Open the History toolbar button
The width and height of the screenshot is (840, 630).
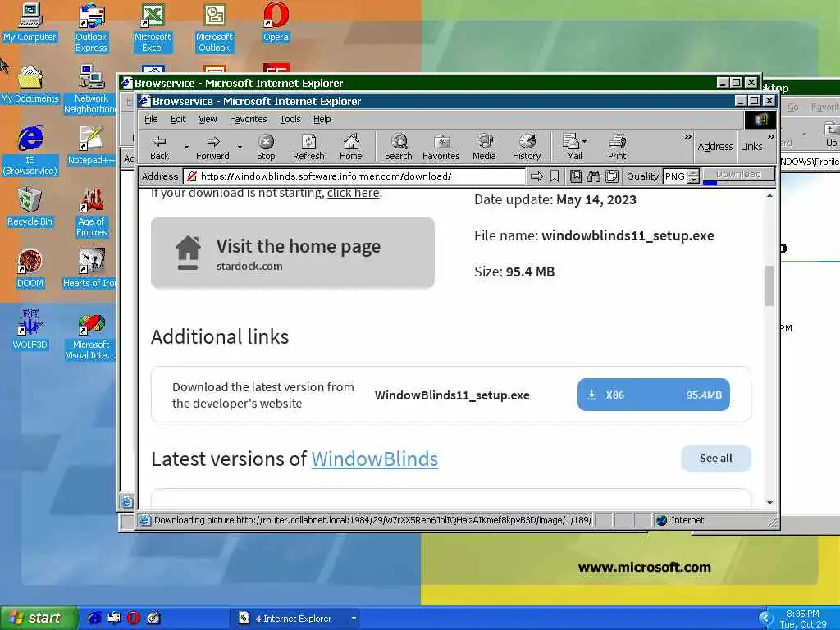(527, 147)
